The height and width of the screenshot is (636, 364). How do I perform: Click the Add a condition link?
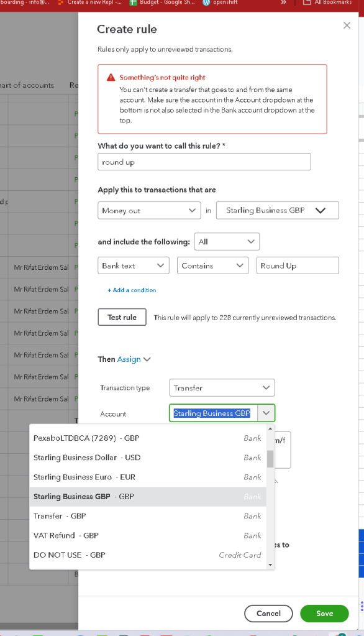click(132, 290)
